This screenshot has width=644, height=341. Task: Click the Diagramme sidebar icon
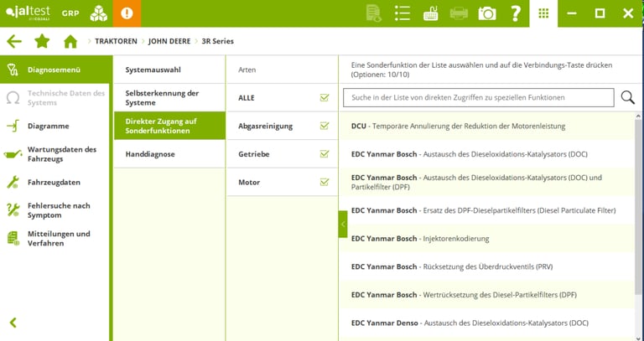pyautogui.click(x=13, y=126)
